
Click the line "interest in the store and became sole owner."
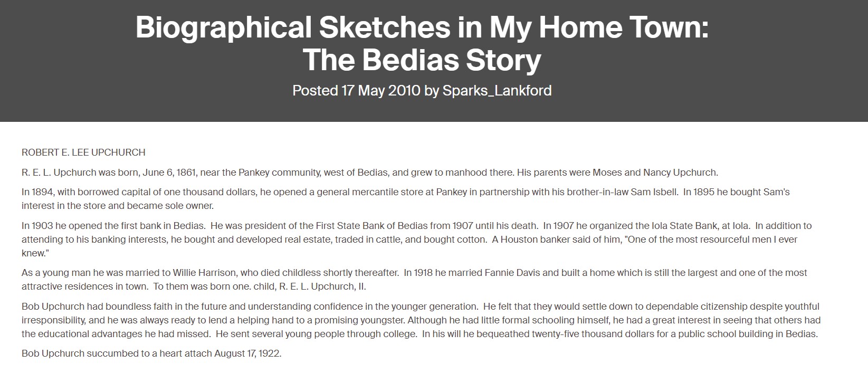[118, 206]
